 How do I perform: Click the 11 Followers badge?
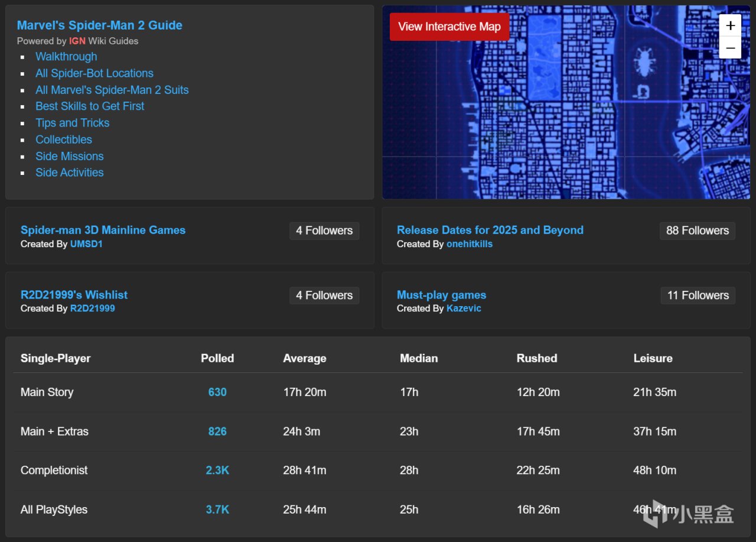pos(698,296)
